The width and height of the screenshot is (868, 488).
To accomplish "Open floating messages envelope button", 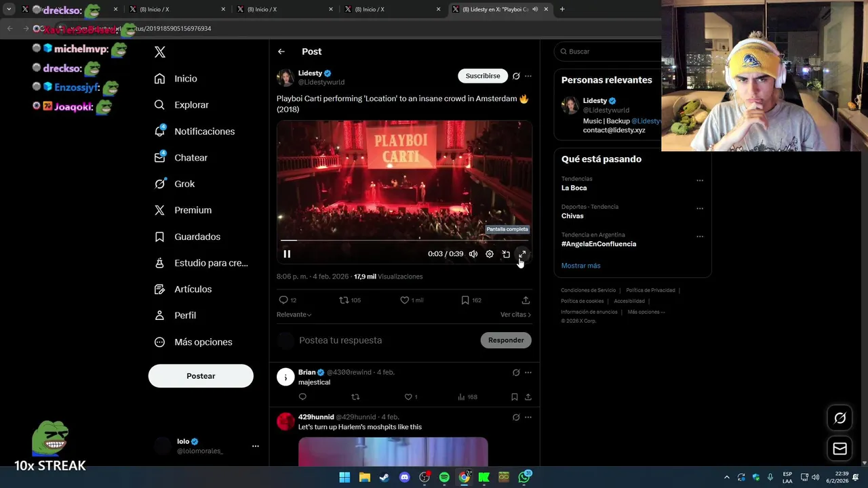I will [x=840, y=449].
